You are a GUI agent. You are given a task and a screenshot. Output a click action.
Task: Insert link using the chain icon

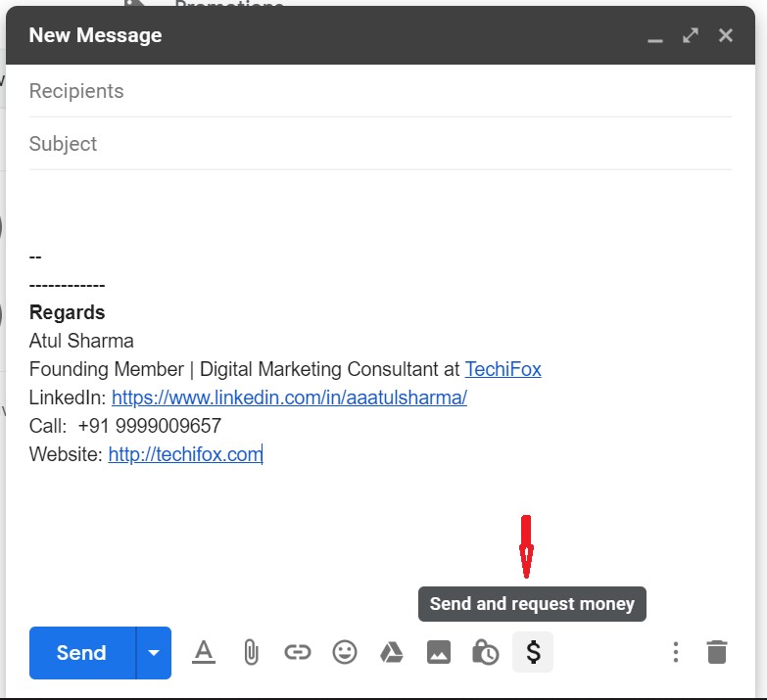click(x=298, y=653)
